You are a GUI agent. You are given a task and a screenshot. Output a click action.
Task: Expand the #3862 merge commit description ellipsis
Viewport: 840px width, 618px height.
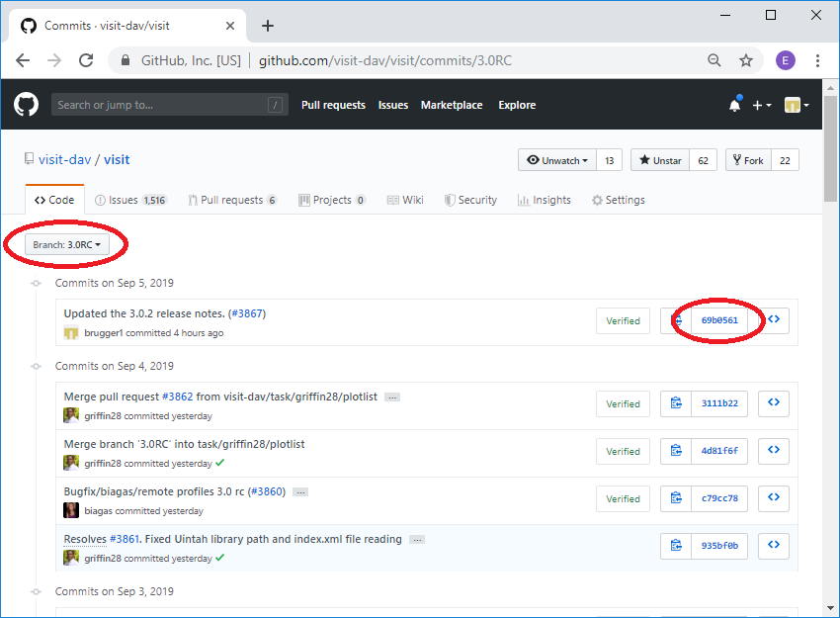point(392,397)
